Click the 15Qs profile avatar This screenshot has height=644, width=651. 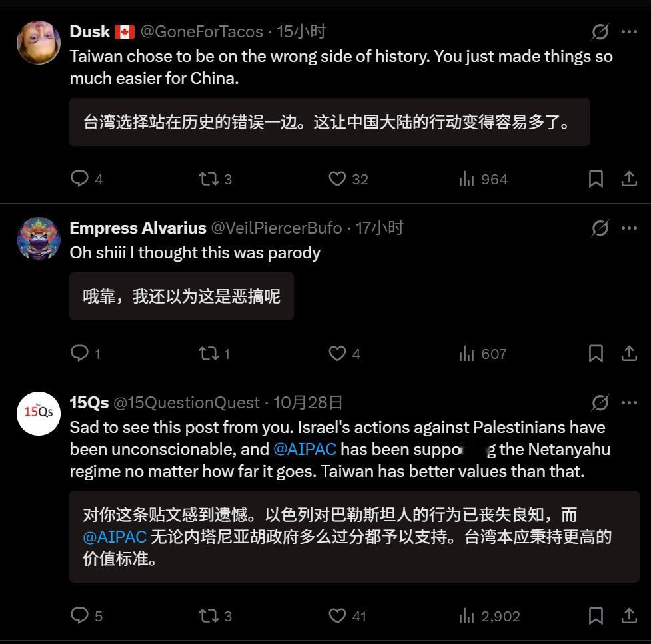(39, 414)
